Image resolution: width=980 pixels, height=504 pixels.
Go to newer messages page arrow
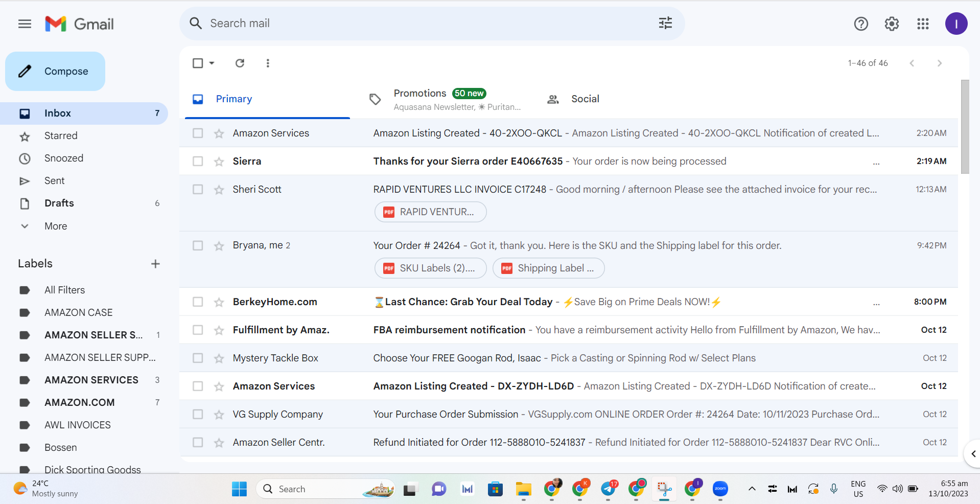tap(912, 63)
